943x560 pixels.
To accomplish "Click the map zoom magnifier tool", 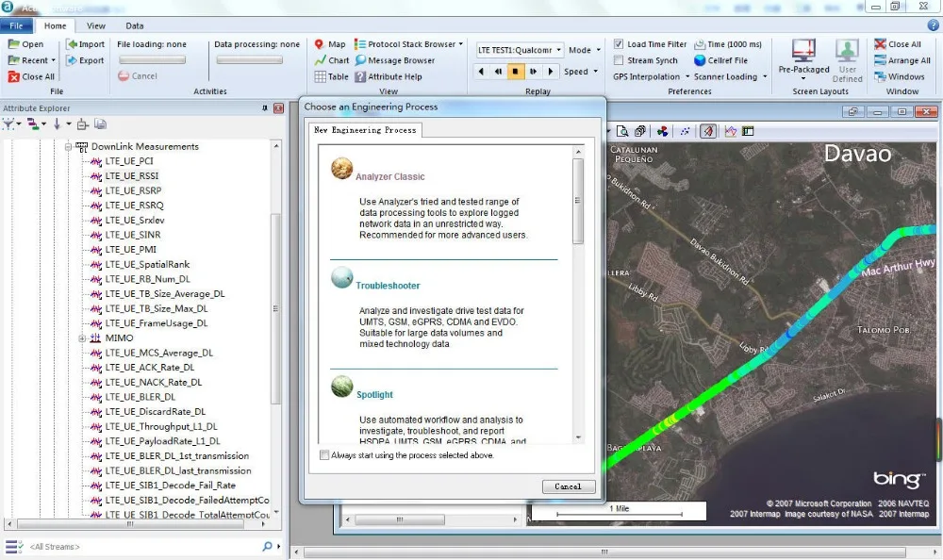I will (622, 131).
